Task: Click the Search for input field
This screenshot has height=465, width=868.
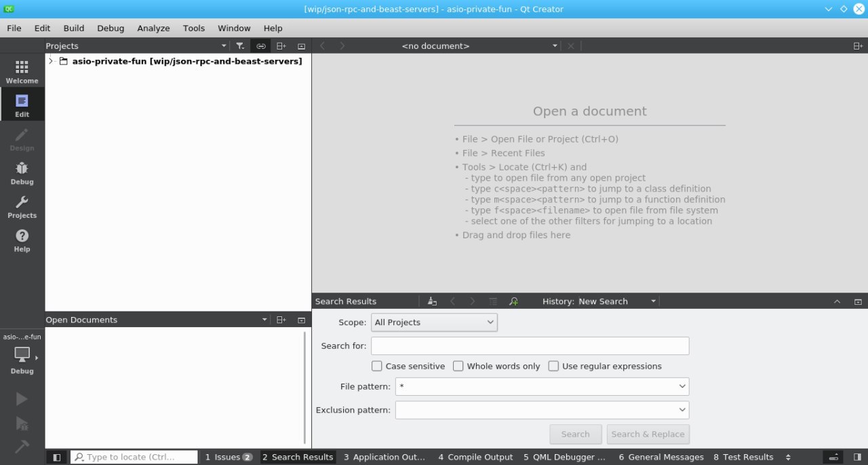Action: [530, 346]
